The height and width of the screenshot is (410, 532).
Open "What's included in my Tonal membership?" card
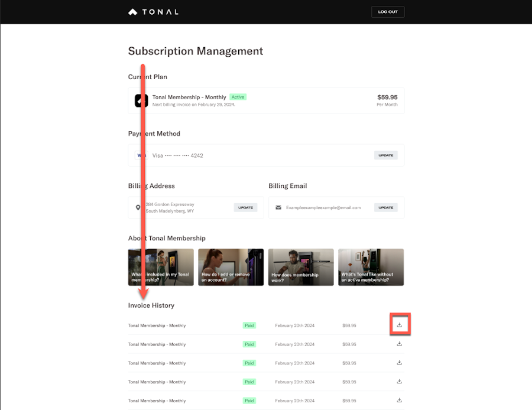[x=161, y=267]
